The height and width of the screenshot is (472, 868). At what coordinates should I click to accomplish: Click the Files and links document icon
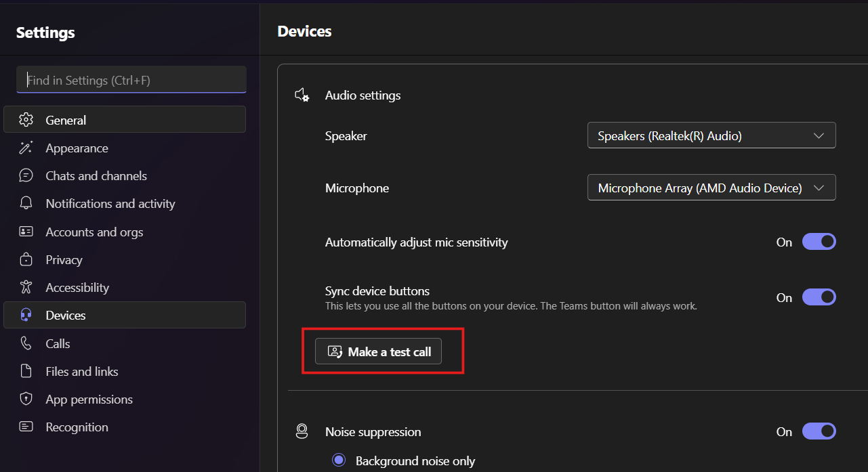(x=26, y=371)
